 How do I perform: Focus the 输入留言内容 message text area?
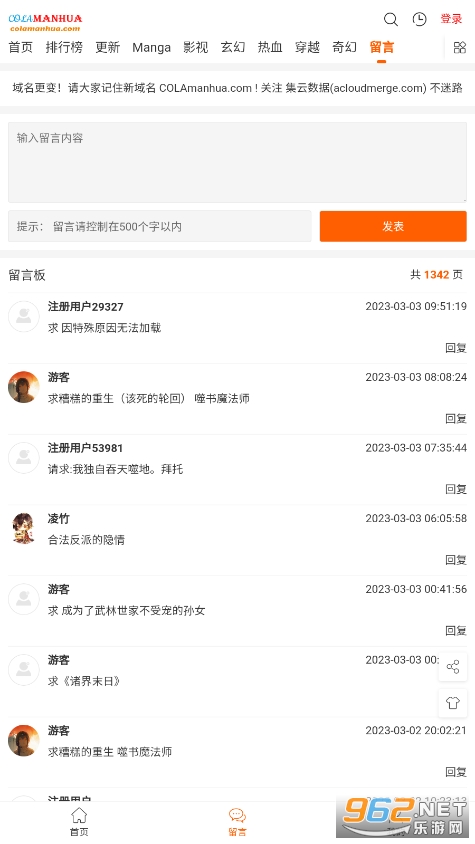click(238, 162)
